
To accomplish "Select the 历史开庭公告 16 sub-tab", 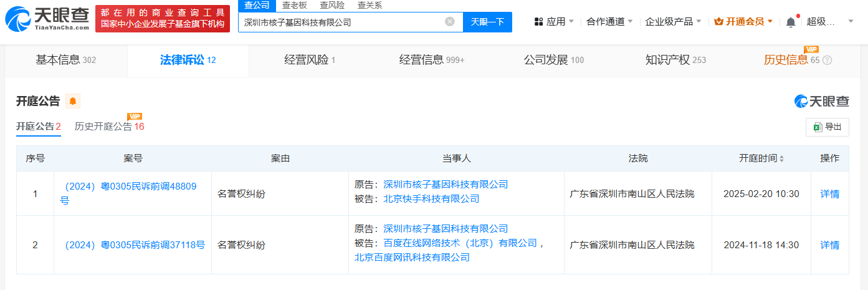I will 110,127.
